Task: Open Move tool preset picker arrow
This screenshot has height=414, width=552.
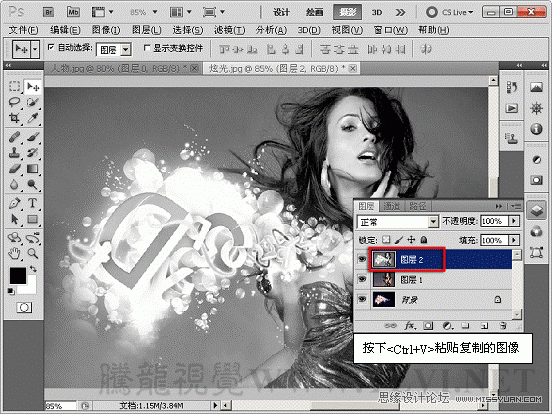Action: [x=35, y=50]
